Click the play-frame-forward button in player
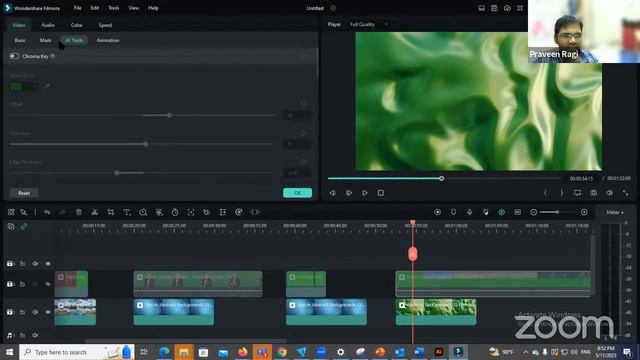640x360 pixels. pos(349,193)
